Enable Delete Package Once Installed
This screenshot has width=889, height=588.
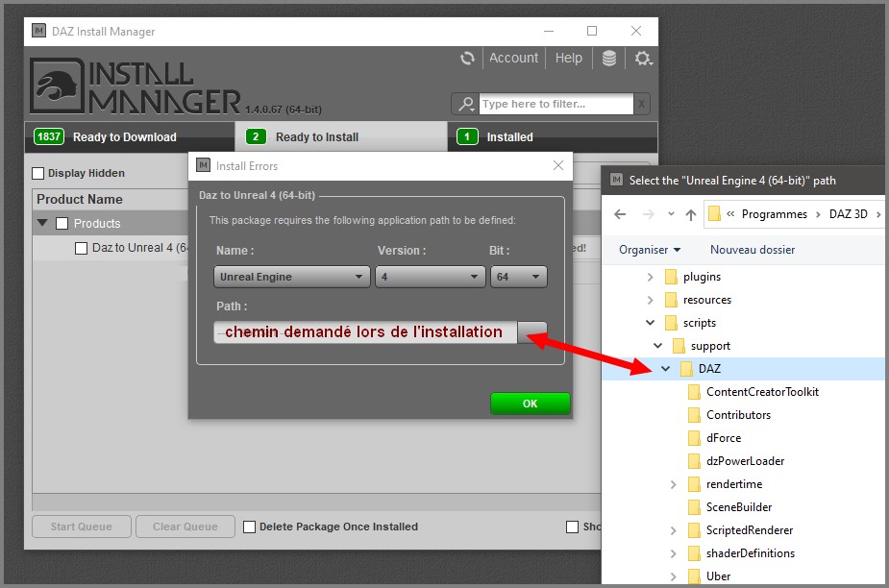pos(249,527)
